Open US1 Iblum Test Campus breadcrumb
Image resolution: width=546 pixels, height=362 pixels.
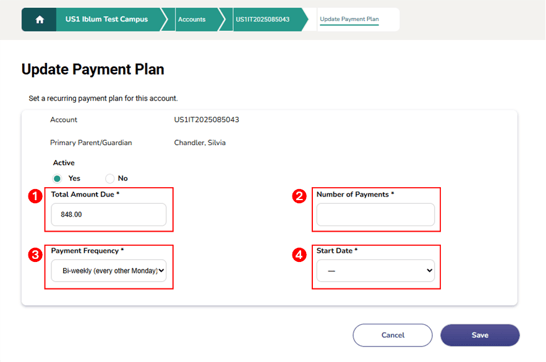click(107, 19)
